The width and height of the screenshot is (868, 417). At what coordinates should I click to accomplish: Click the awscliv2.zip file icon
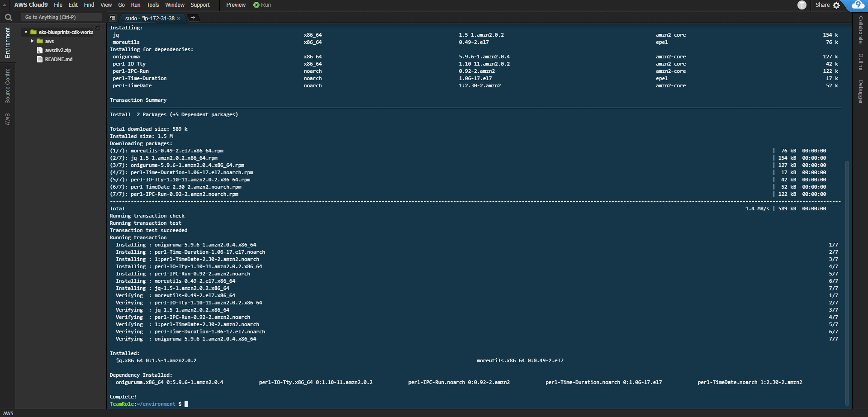[x=40, y=50]
